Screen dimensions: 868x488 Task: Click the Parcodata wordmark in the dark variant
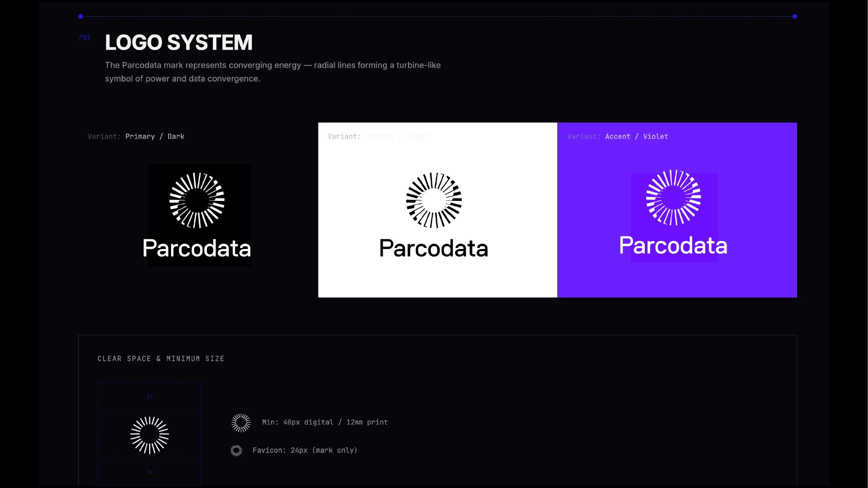pos(197,248)
